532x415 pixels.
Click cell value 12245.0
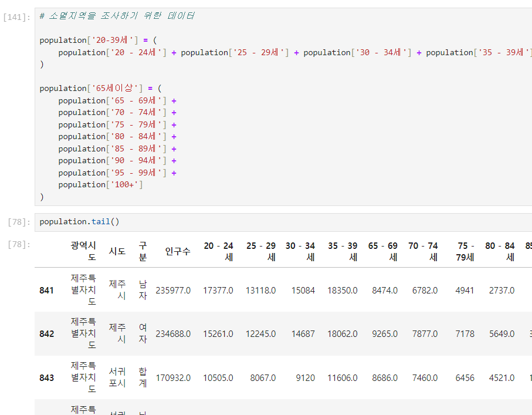point(260,334)
